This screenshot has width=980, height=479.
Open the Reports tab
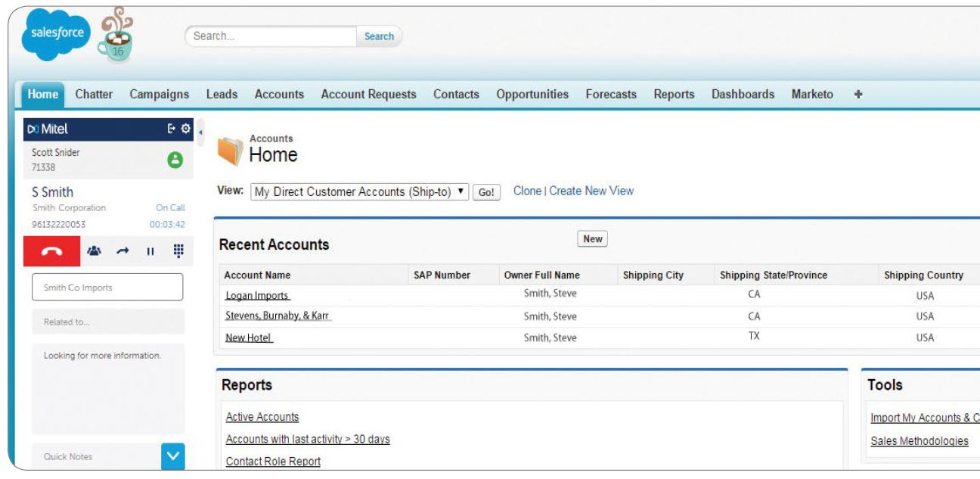[x=675, y=95]
